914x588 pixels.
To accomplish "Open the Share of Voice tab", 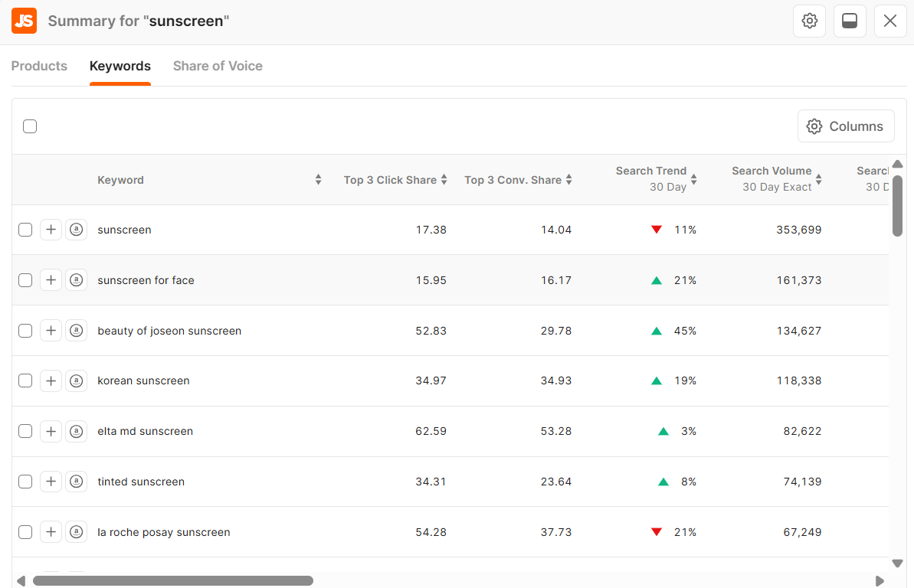I will click(x=218, y=66).
